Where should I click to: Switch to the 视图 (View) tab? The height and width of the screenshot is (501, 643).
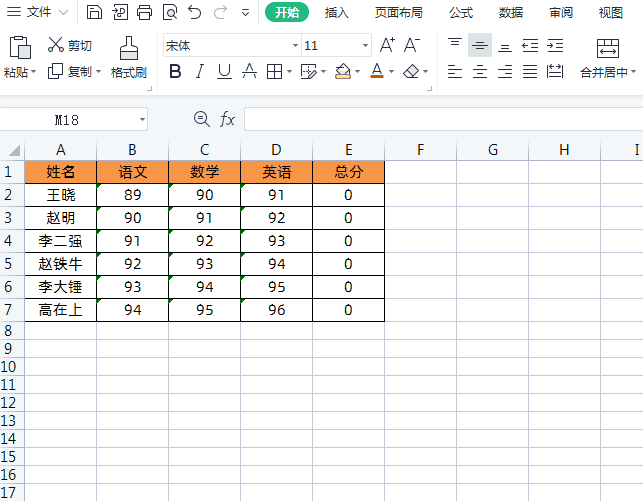pyautogui.click(x=611, y=13)
